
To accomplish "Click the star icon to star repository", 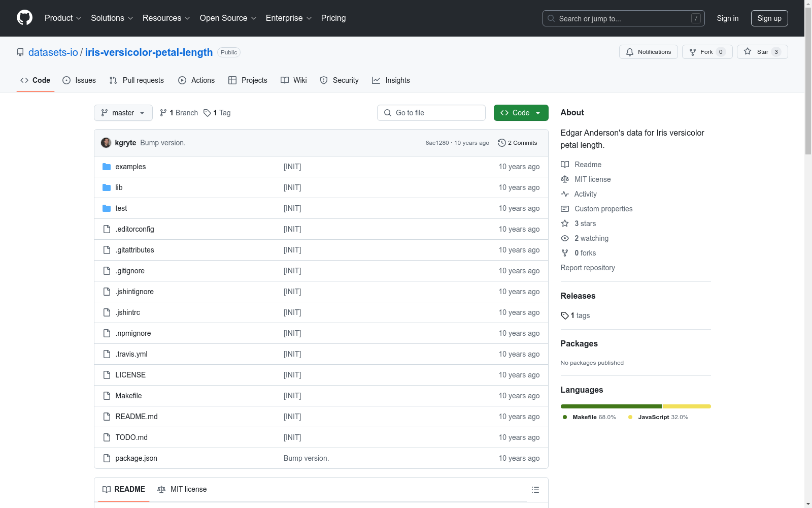I will pyautogui.click(x=748, y=51).
